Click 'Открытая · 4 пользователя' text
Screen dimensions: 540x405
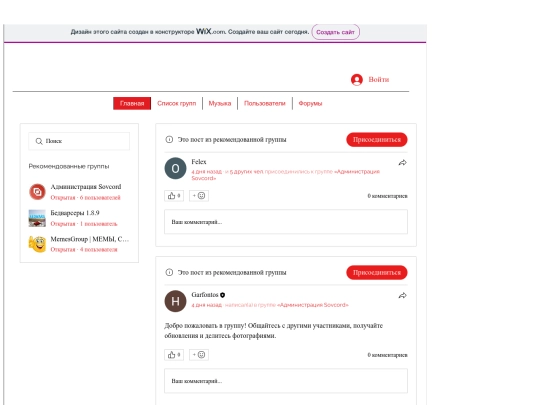pyautogui.click(x=84, y=250)
